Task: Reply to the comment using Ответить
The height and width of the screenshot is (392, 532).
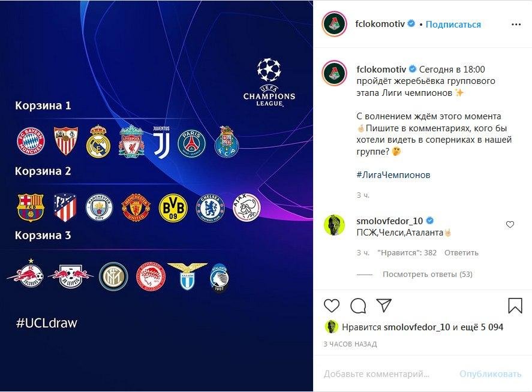Action: coord(461,252)
